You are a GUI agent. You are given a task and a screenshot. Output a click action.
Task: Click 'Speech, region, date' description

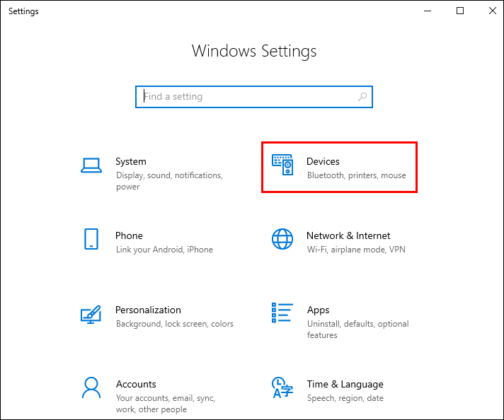click(345, 398)
